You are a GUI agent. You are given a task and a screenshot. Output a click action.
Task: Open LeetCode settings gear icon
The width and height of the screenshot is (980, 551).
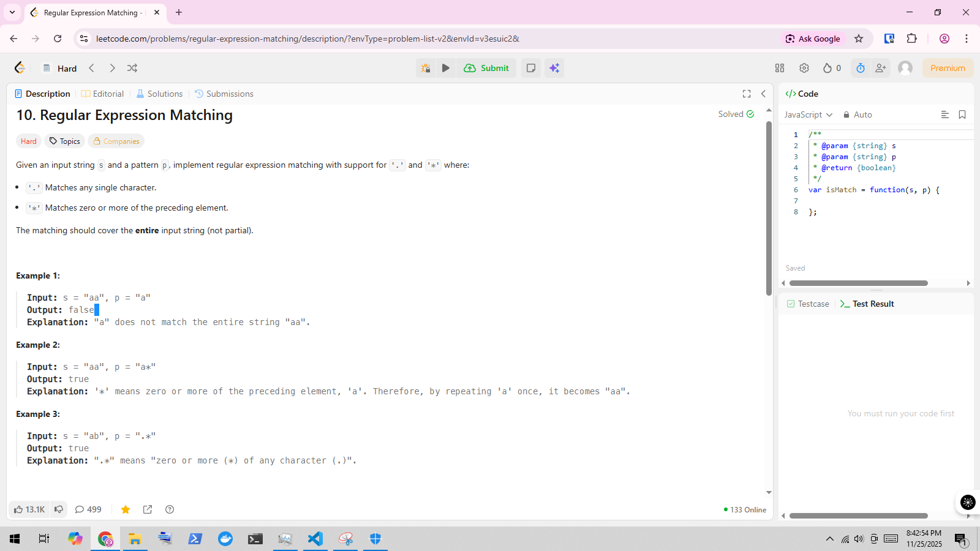click(x=804, y=68)
